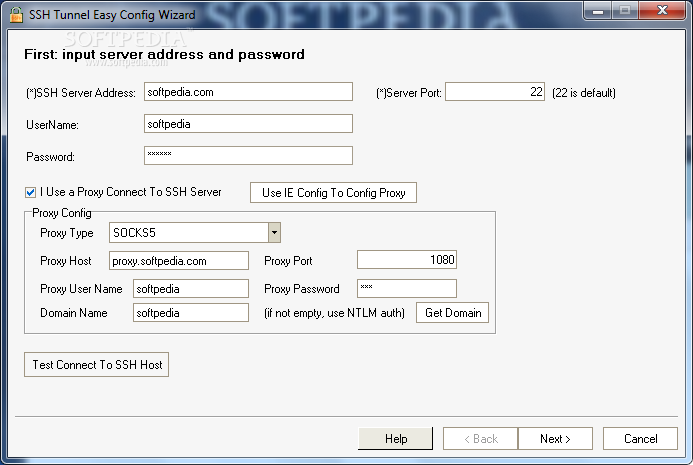
Task: Click the Get Domain button
Action: (x=453, y=313)
